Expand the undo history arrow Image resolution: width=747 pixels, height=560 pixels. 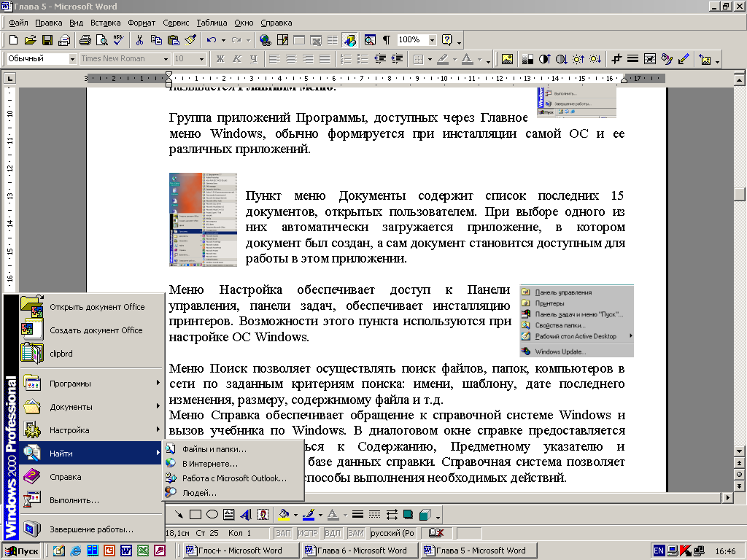223,41
